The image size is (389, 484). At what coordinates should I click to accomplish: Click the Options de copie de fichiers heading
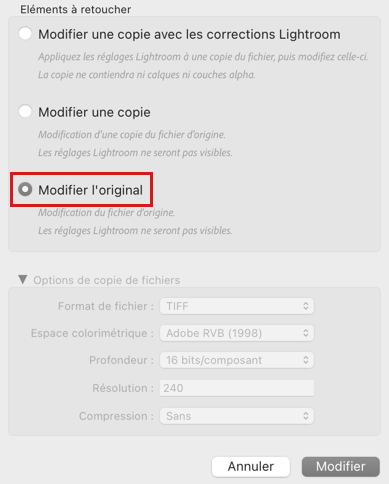107,280
